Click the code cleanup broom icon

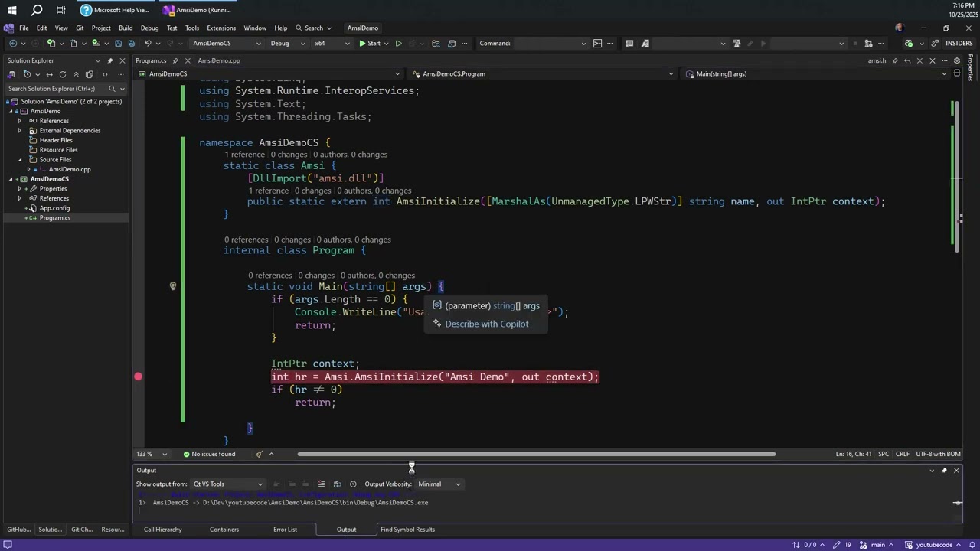tap(259, 454)
